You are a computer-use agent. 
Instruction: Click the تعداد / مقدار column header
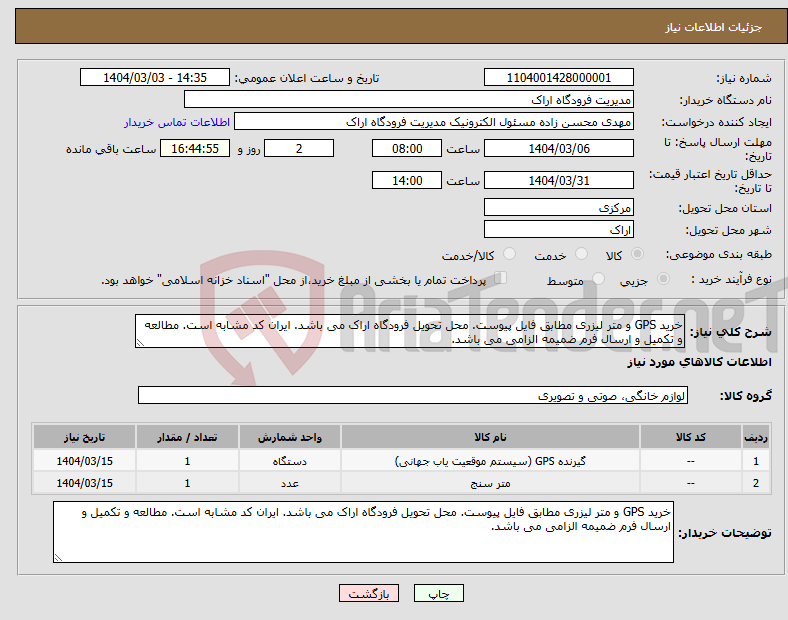(x=187, y=437)
